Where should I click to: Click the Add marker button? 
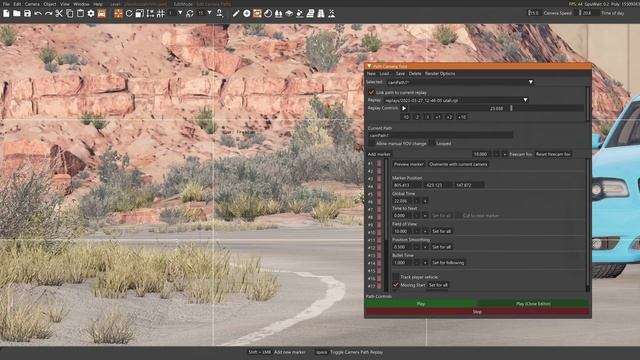coord(379,154)
